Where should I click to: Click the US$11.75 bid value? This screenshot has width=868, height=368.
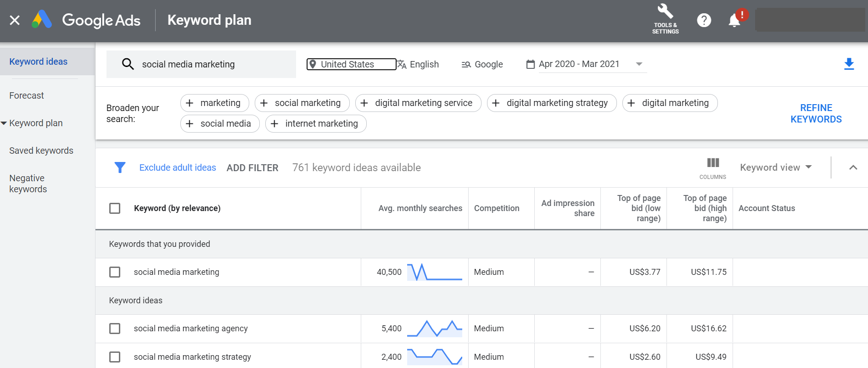pyautogui.click(x=709, y=272)
